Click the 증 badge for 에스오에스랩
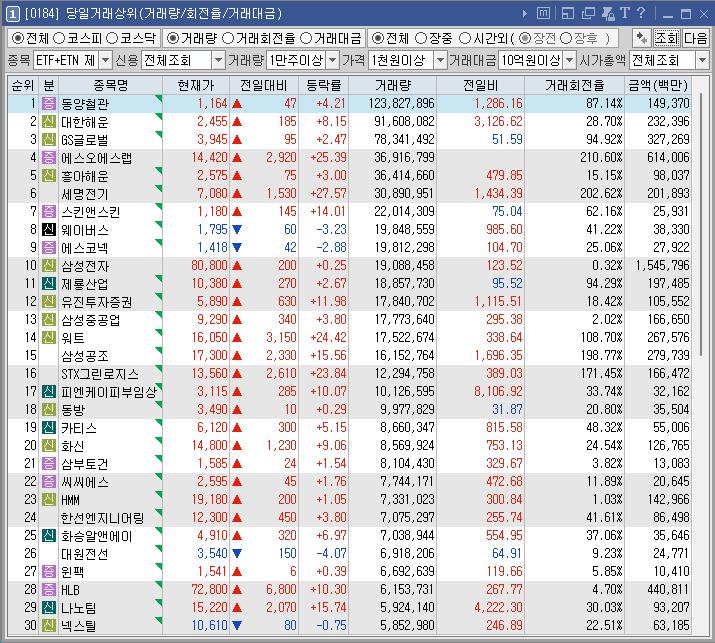Image resolution: width=715 pixels, height=643 pixels. pyautogui.click(x=49, y=158)
